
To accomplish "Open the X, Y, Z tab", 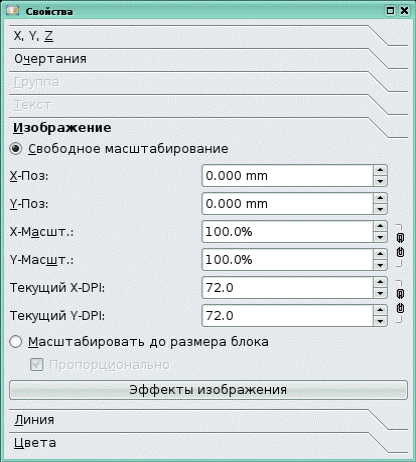I will pyautogui.click(x=208, y=36).
